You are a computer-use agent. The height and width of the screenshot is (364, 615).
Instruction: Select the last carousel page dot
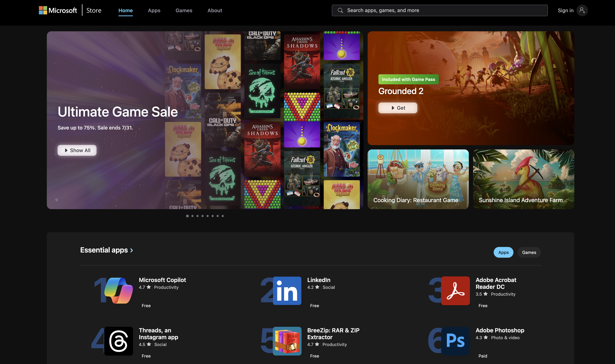click(x=223, y=216)
